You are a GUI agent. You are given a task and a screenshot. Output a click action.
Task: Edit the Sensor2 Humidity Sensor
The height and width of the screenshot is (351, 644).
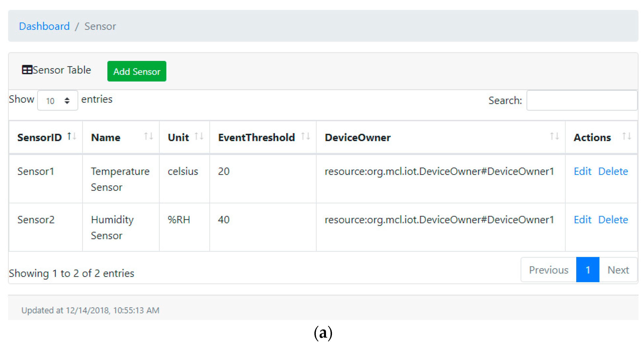click(x=582, y=220)
